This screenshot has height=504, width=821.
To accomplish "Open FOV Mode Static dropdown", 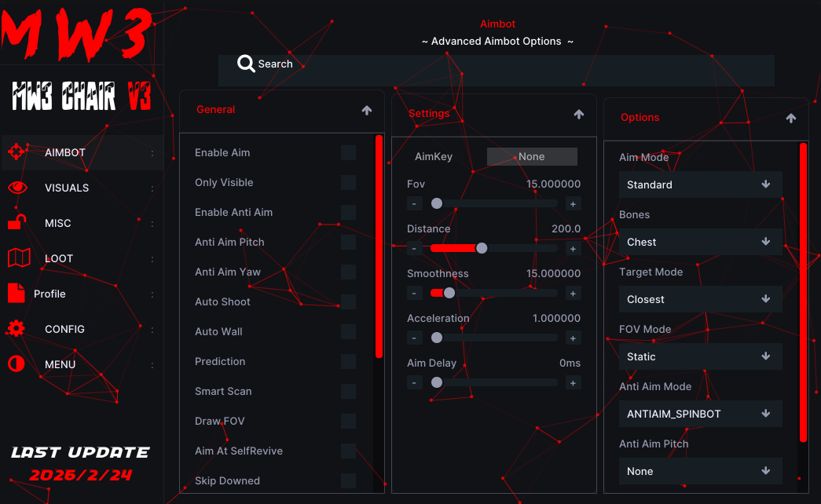I will coord(701,356).
